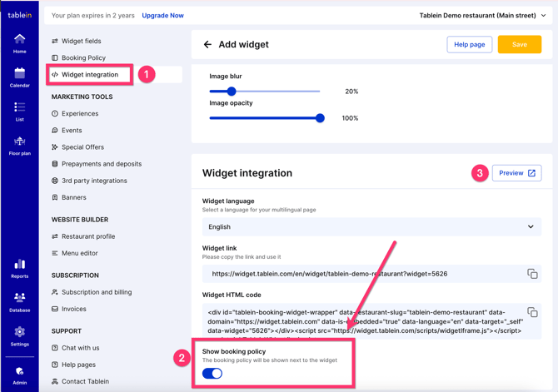Screen dimensions: 558x392
Task: Click the Upgrade Now link
Action: pos(162,15)
